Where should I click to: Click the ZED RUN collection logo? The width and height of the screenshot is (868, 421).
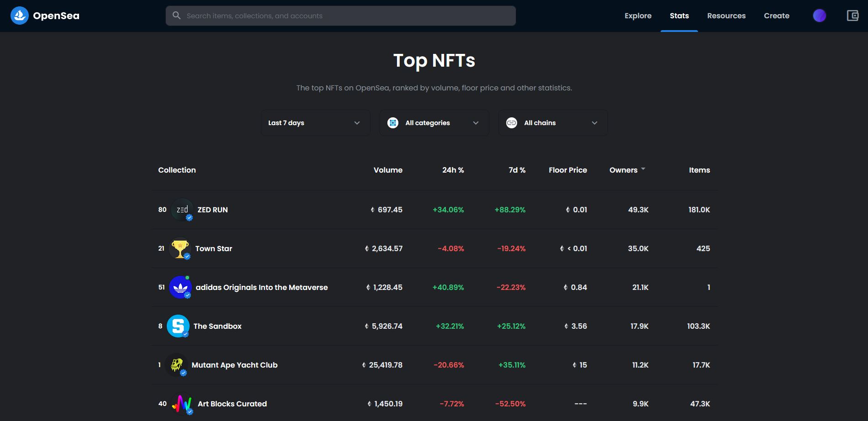point(182,210)
